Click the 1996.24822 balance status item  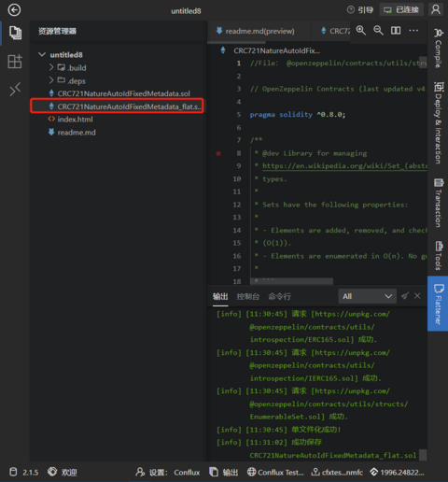397,472
